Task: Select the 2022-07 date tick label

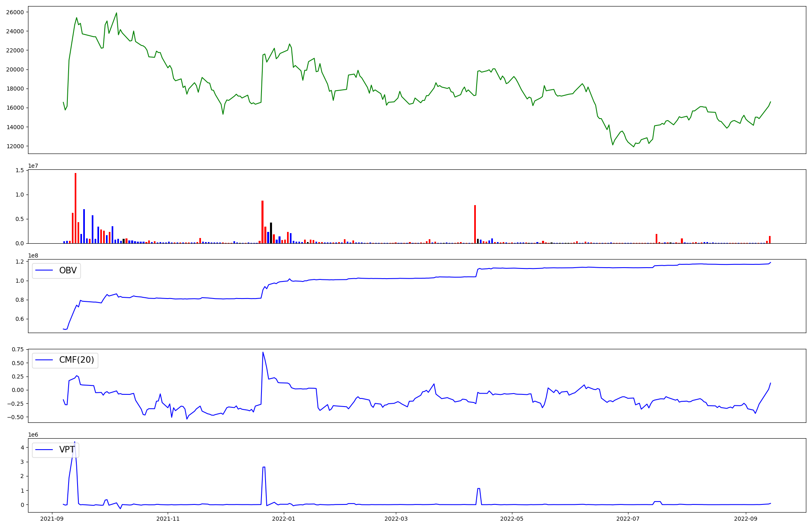Action: click(x=628, y=519)
